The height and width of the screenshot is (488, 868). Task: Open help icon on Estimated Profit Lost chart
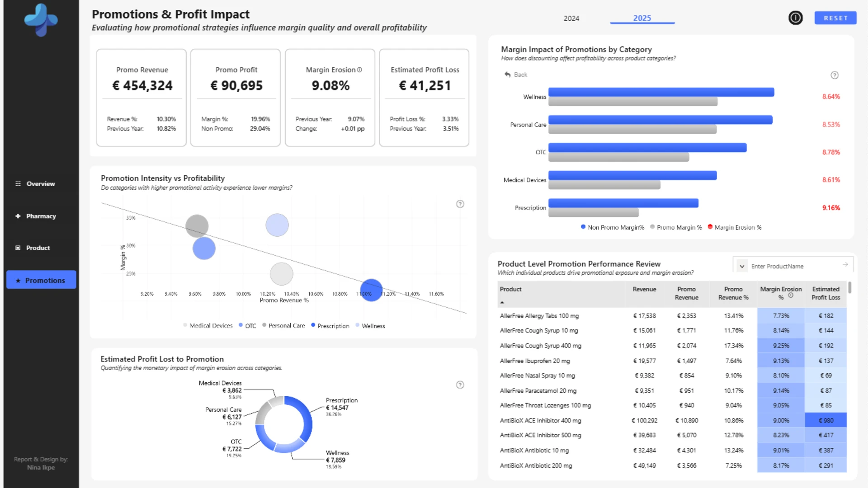coord(460,385)
